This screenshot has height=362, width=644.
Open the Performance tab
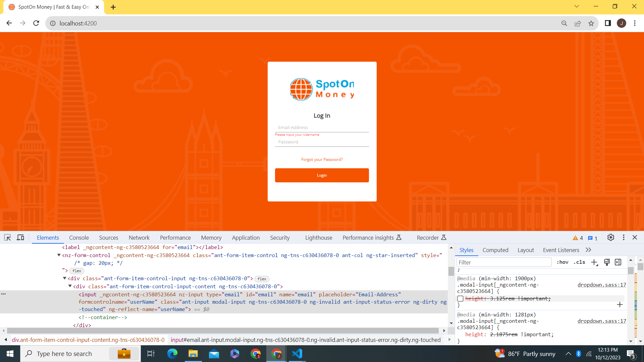click(x=175, y=238)
